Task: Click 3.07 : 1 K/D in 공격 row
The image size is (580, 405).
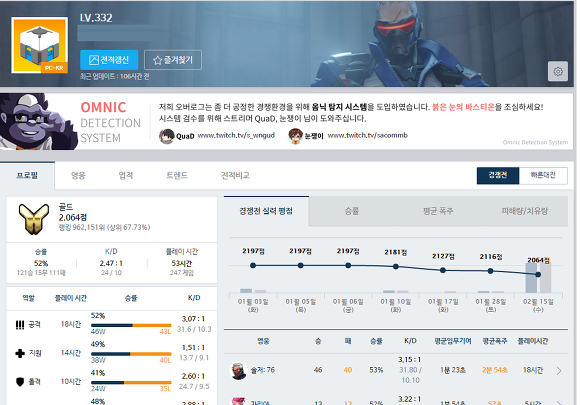Action: point(193,319)
